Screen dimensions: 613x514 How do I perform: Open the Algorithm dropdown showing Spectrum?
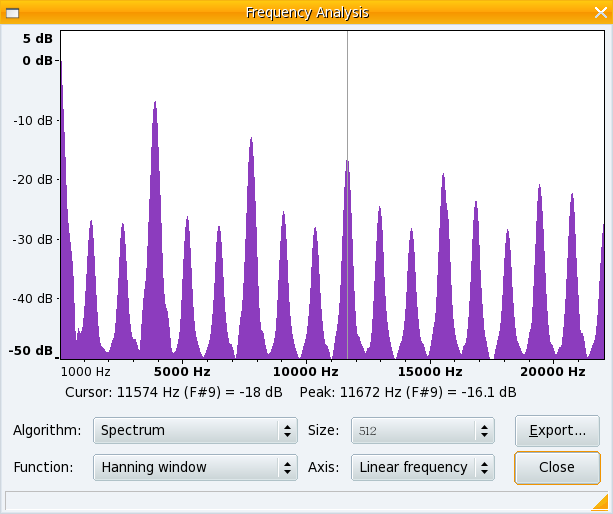coord(195,431)
